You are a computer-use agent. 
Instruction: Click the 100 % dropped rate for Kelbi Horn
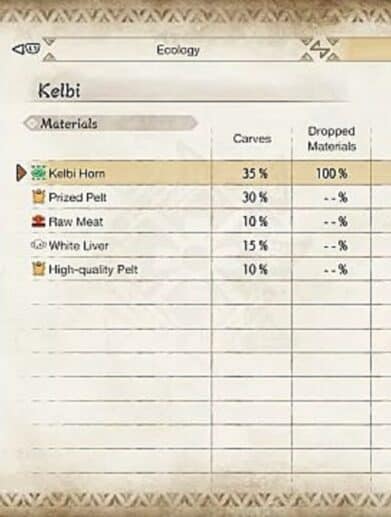click(x=332, y=173)
